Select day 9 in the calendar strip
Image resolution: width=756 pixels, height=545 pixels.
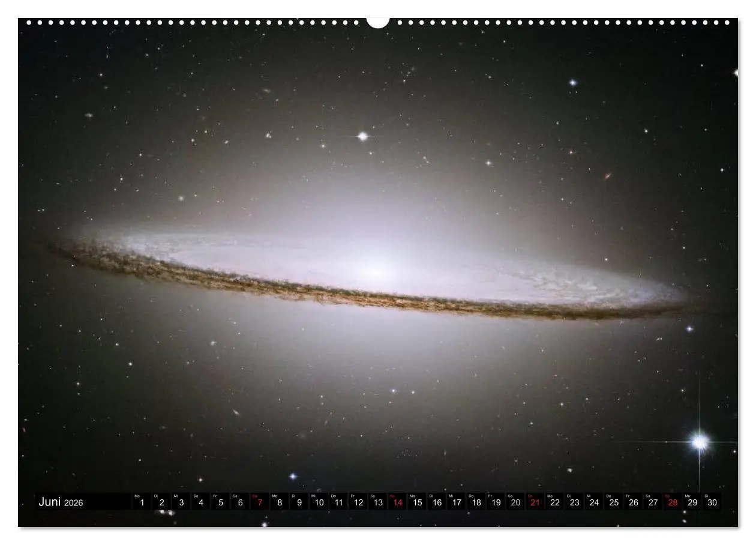299,502
